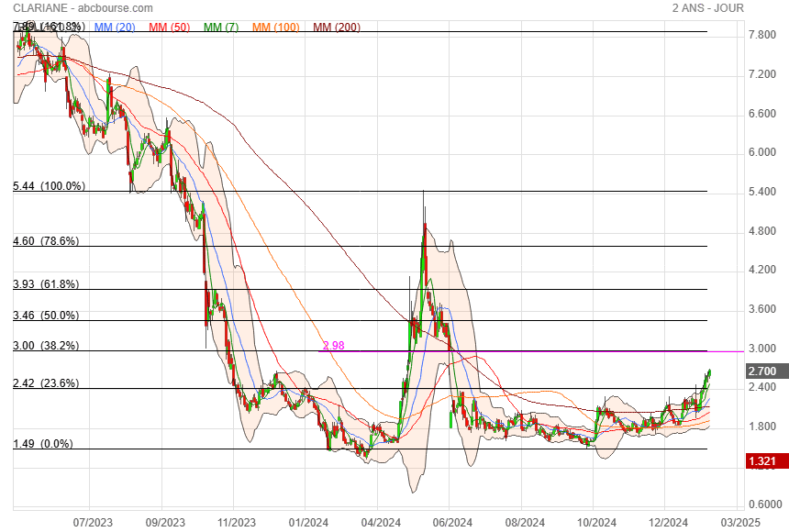The width and height of the screenshot is (789, 532).
Task: Click the 10/2024 date axis label
Action: [596, 523]
